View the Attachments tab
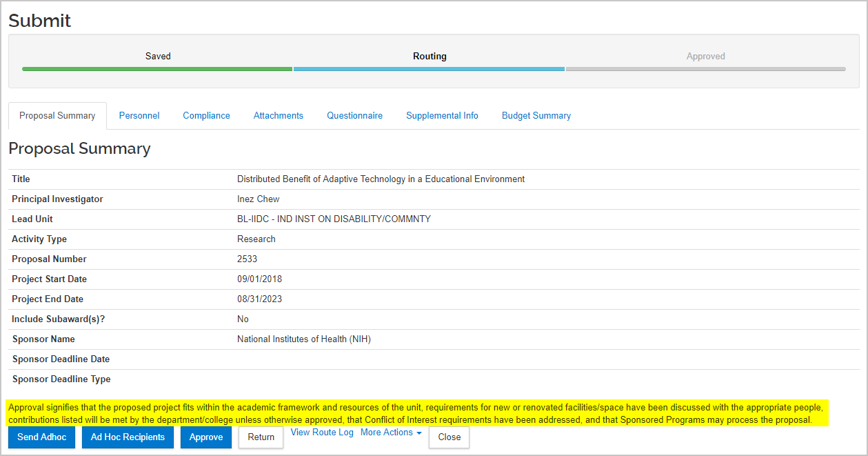Image resolution: width=868 pixels, height=456 pixels. (278, 115)
